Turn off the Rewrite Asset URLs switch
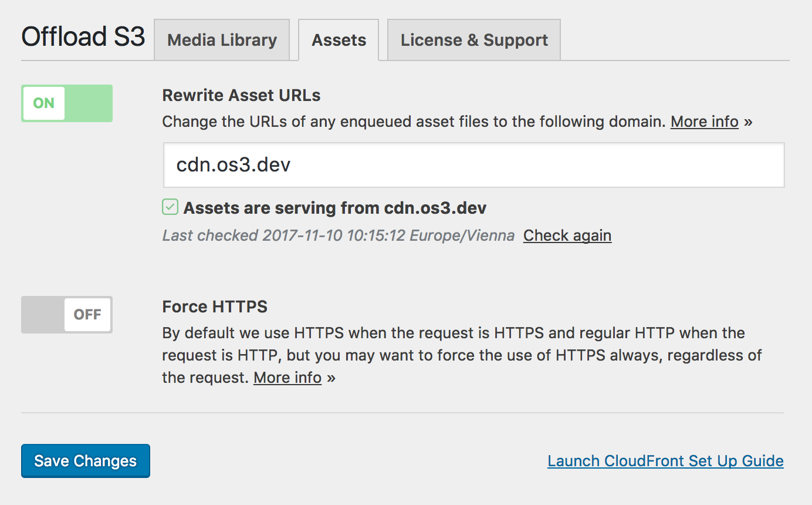Screen dimensions: 812x505 tap(67, 103)
